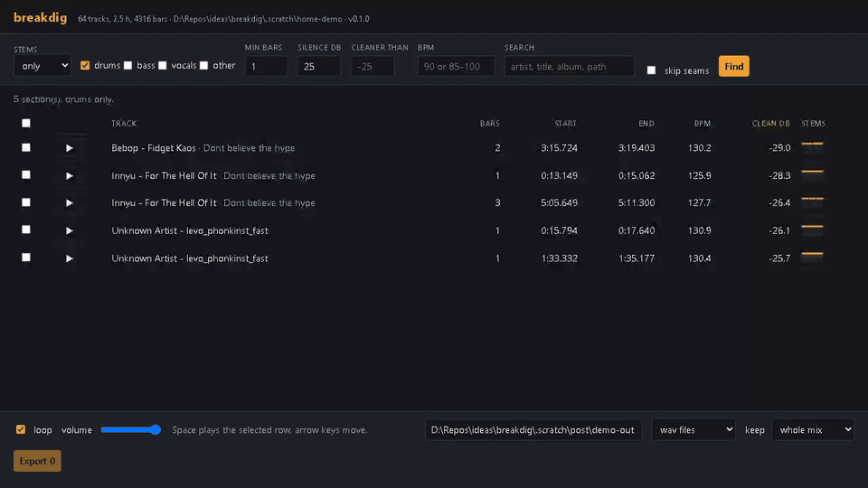Click the export output path field
868x488 pixels.
pos(533,430)
